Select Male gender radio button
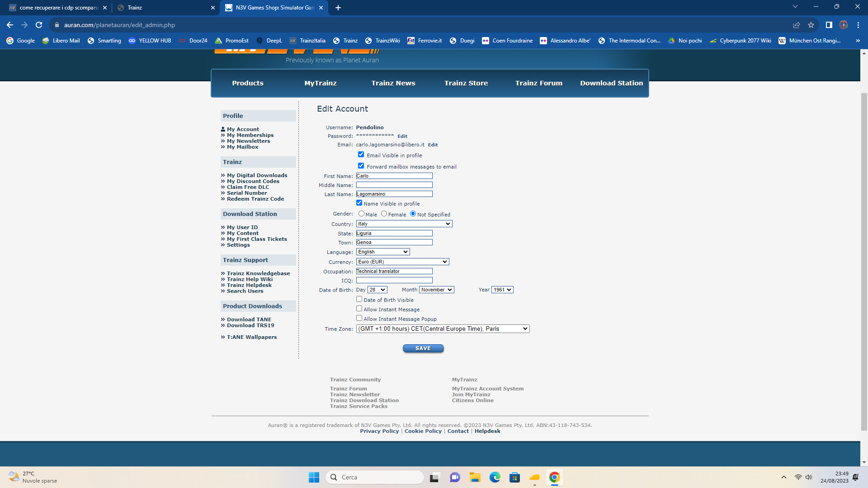Viewport: 868px width, 488px height. click(x=361, y=214)
